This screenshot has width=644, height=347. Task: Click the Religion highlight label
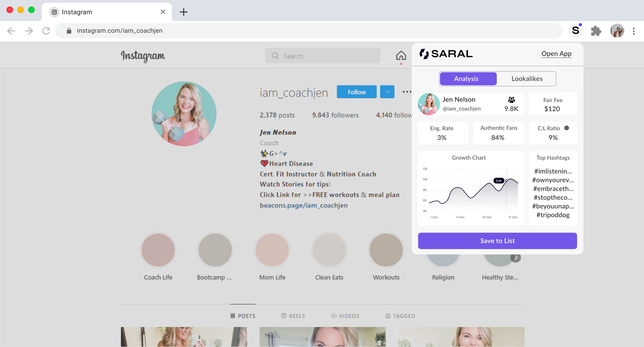coord(443,277)
